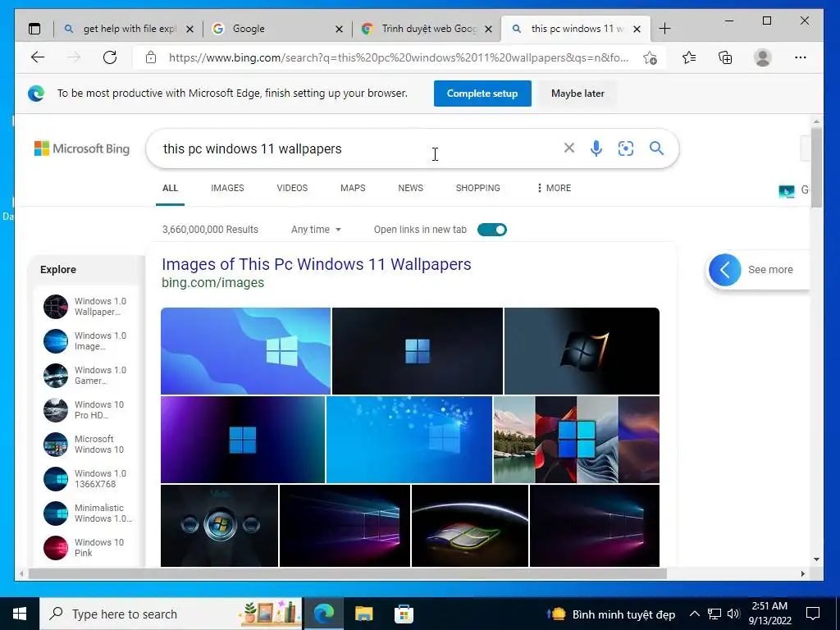Expand the MORE search categories menu
This screenshot has width=840, height=630.
click(554, 188)
